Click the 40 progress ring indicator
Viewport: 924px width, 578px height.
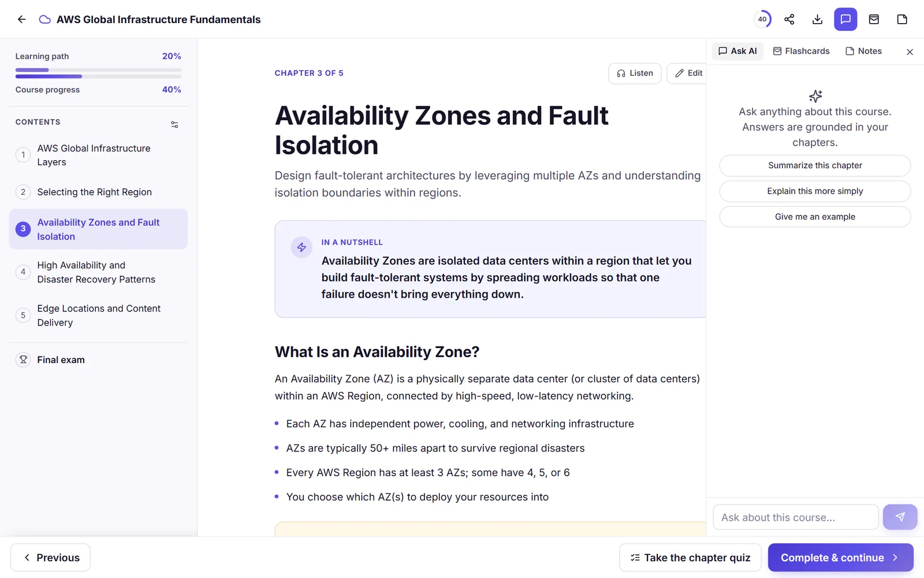pos(762,19)
